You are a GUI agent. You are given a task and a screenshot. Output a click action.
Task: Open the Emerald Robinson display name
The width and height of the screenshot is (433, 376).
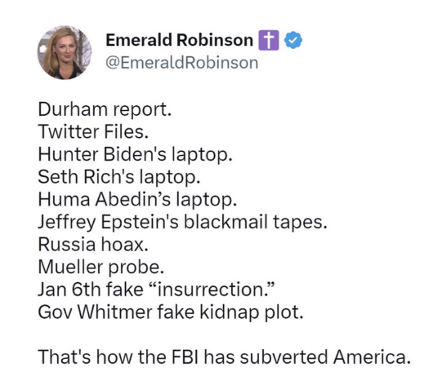tap(179, 40)
